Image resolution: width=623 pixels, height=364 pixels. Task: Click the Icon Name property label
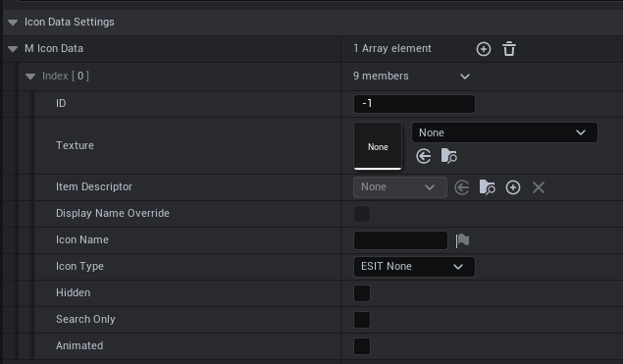tap(82, 239)
